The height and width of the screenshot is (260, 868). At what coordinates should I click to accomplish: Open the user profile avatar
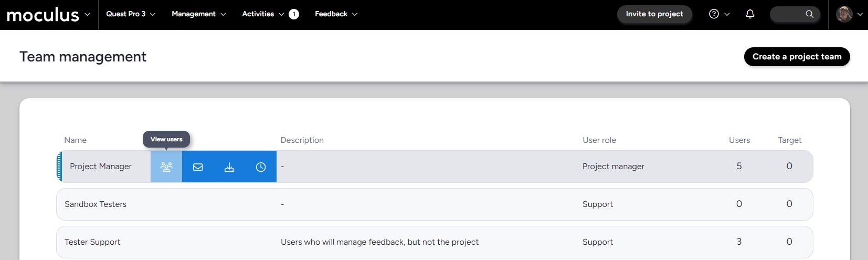[x=844, y=14]
